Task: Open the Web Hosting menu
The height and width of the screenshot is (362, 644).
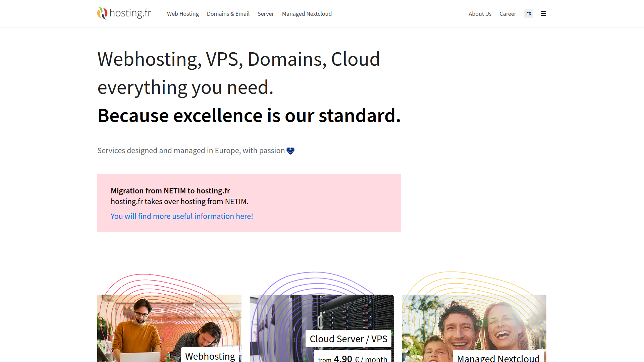Action: click(x=183, y=14)
